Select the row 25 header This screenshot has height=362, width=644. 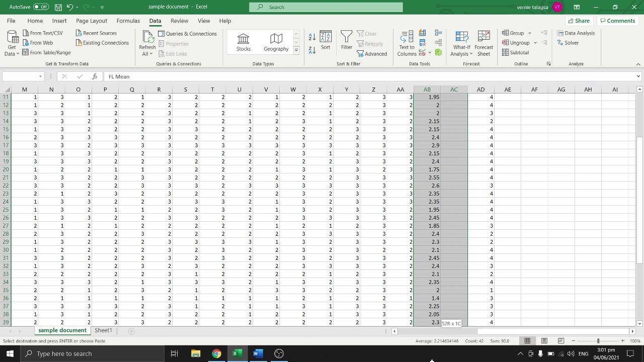click(x=6, y=210)
